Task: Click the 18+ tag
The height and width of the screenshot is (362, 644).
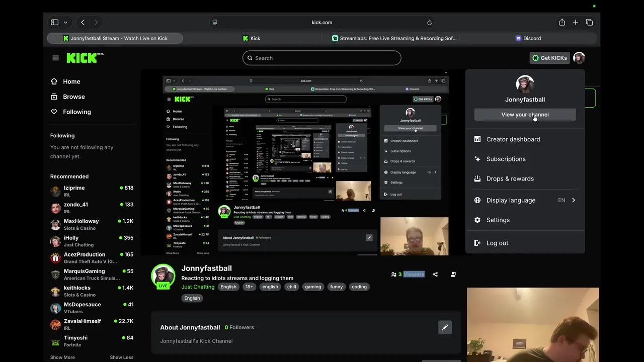Action: click(249, 287)
